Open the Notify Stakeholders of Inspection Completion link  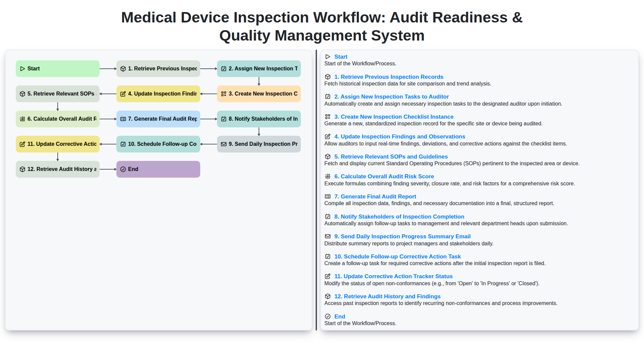tap(399, 217)
